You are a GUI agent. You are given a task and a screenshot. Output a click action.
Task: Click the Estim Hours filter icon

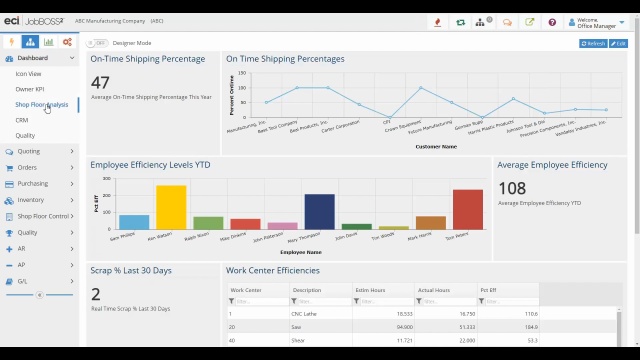pos(356,301)
